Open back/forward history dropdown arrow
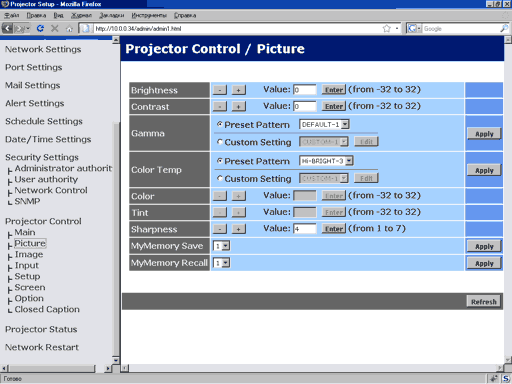Image resolution: width=512 pixels, height=384 pixels. [28, 29]
